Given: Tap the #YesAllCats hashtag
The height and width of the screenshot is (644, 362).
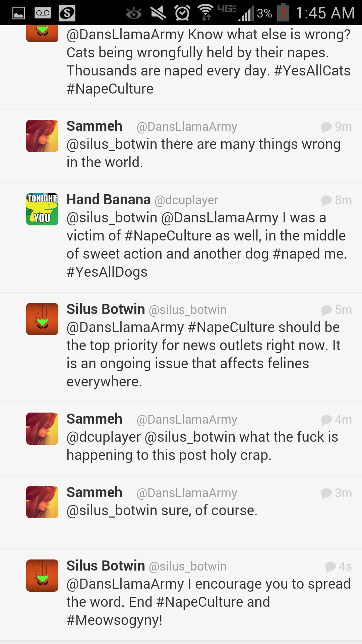Looking at the screenshot, I should point(312,71).
